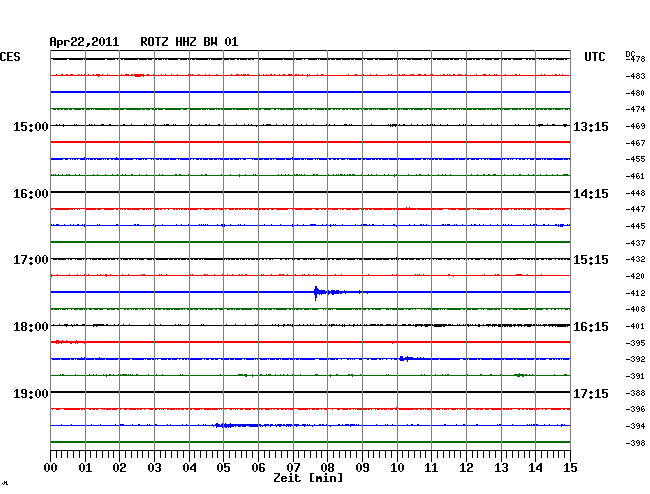
Task: Click the 13:15 UTC time label
Action: tap(591, 126)
